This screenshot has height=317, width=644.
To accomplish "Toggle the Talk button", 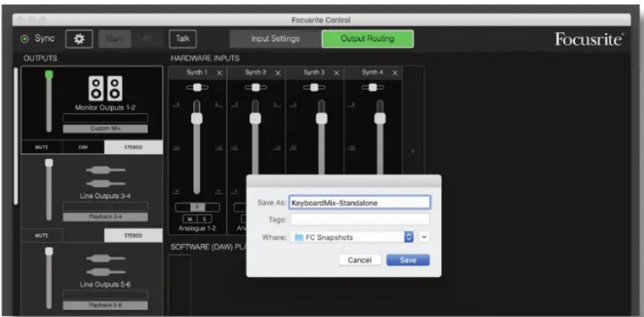I will tap(183, 39).
